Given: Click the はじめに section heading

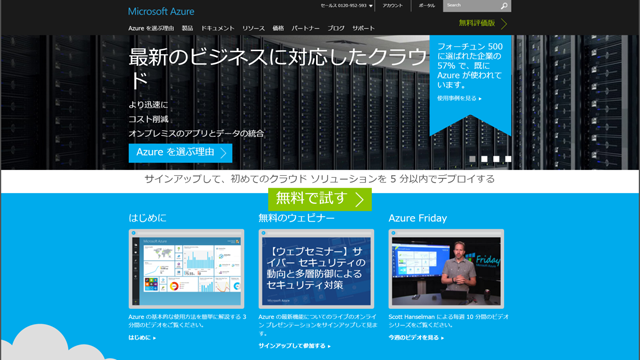Looking at the screenshot, I should coord(147,218).
